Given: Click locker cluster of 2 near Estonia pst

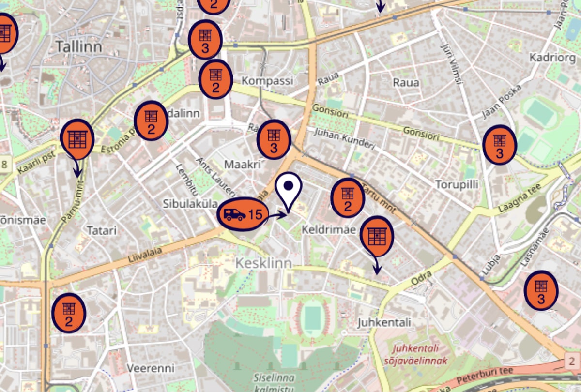Looking at the screenshot, I should click(x=151, y=121).
